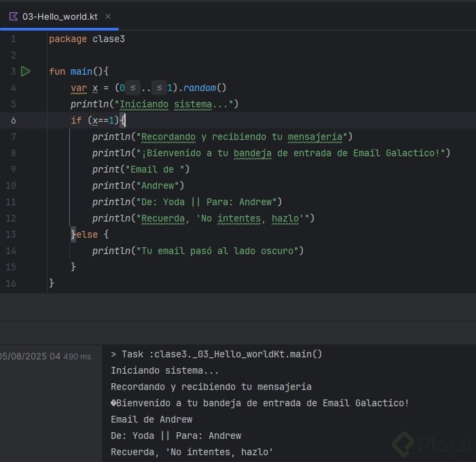Click the else keyword
The image size is (476, 462).
[x=88, y=234]
